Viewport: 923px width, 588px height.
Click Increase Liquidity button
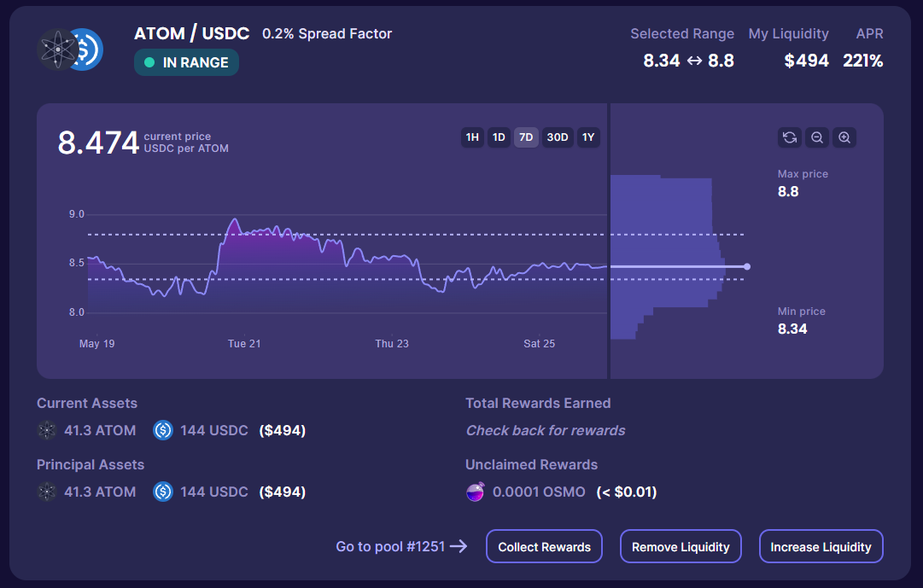pyautogui.click(x=821, y=547)
